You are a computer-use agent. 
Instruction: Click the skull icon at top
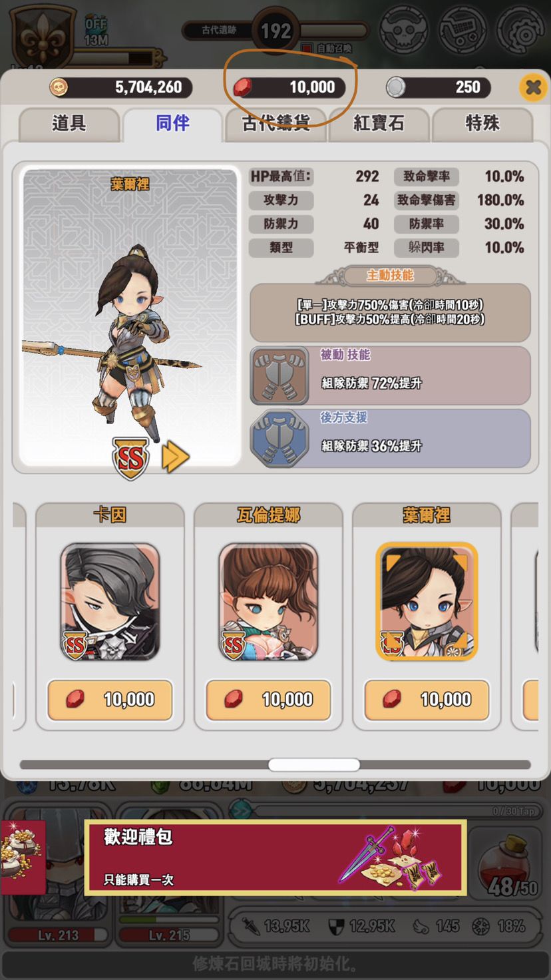pyautogui.click(x=404, y=29)
